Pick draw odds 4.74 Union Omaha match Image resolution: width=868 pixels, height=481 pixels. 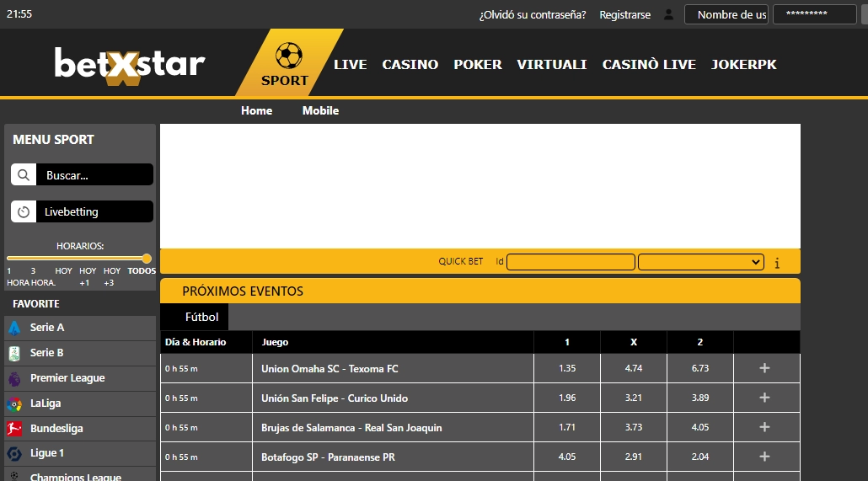[633, 368]
